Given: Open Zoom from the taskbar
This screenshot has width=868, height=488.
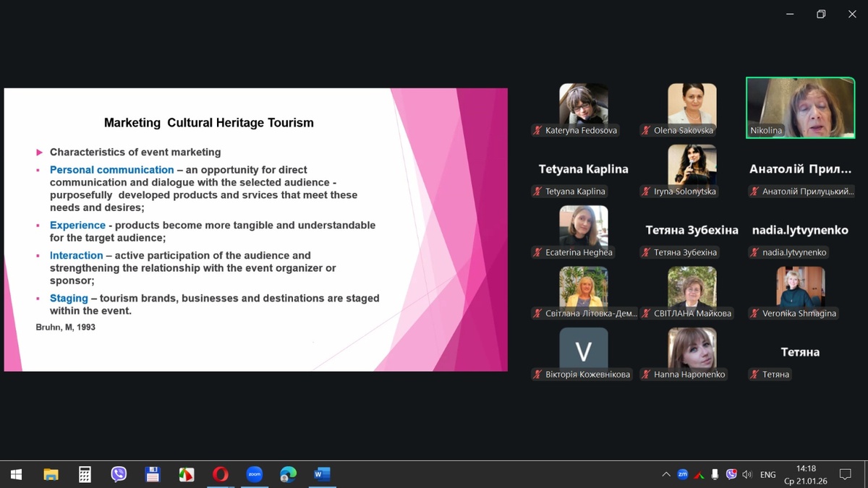Looking at the screenshot, I should 254,474.
